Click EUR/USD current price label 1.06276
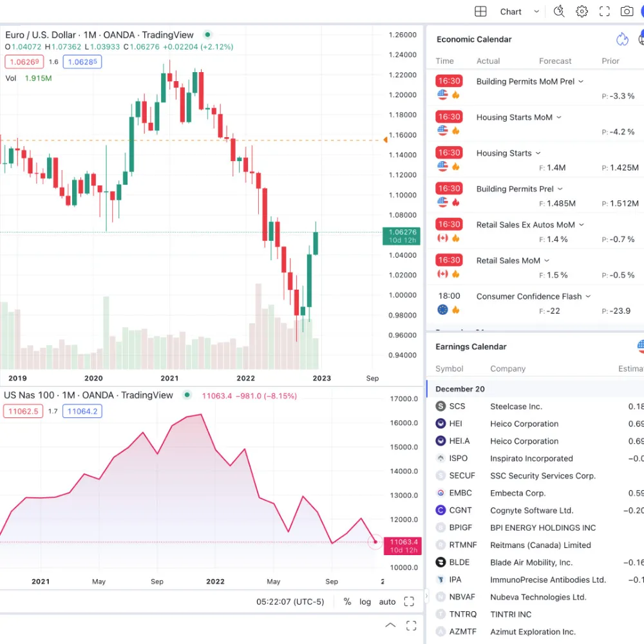Image resolution: width=644 pixels, height=644 pixels. pyautogui.click(x=401, y=236)
